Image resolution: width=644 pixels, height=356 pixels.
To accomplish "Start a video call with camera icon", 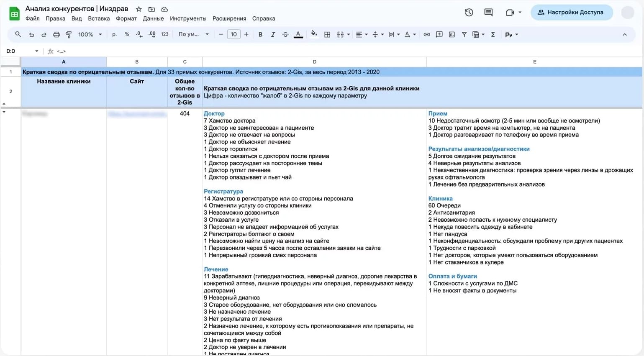I will tap(510, 13).
